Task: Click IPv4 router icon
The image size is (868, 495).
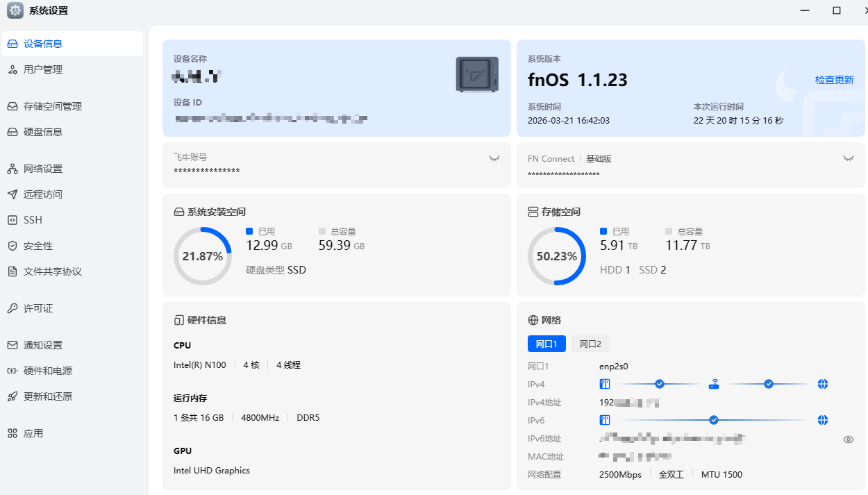Action: point(714,384)
